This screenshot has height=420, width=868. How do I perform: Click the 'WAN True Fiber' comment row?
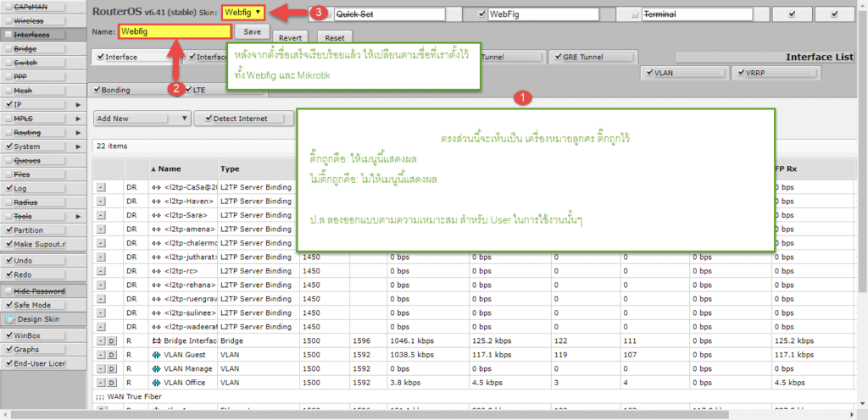tap(476, 396)
